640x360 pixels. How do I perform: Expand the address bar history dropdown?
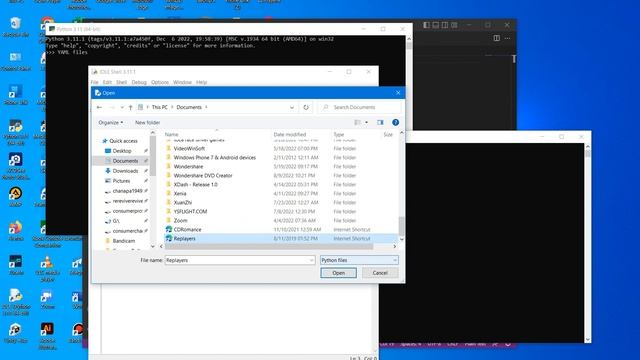(x=292, y=107)
